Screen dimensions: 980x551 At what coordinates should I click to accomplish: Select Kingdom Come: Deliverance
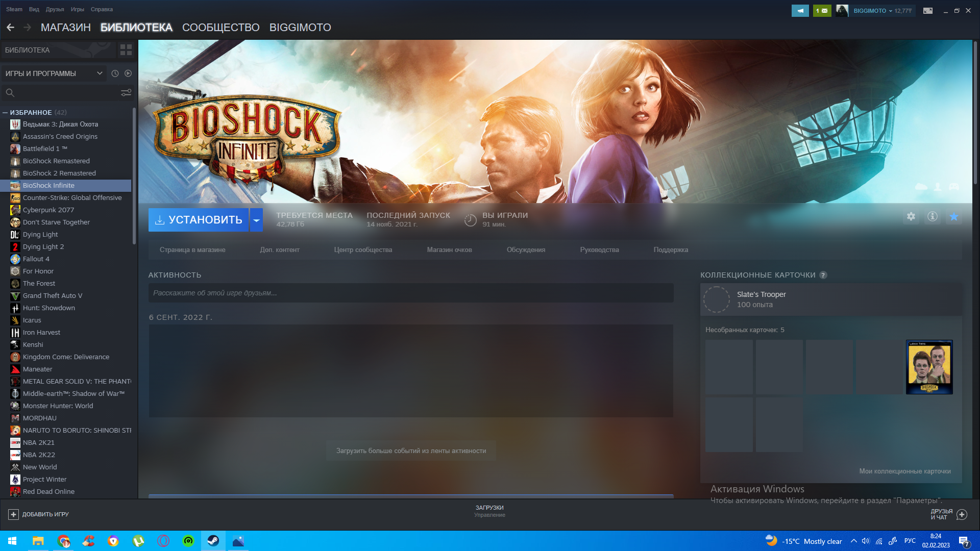[x=66, y=357]
